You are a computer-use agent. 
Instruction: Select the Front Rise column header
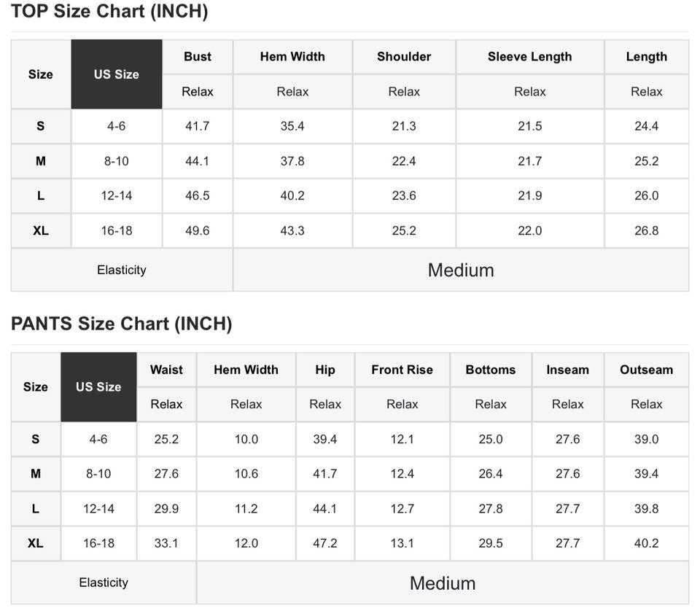point(402,370)
